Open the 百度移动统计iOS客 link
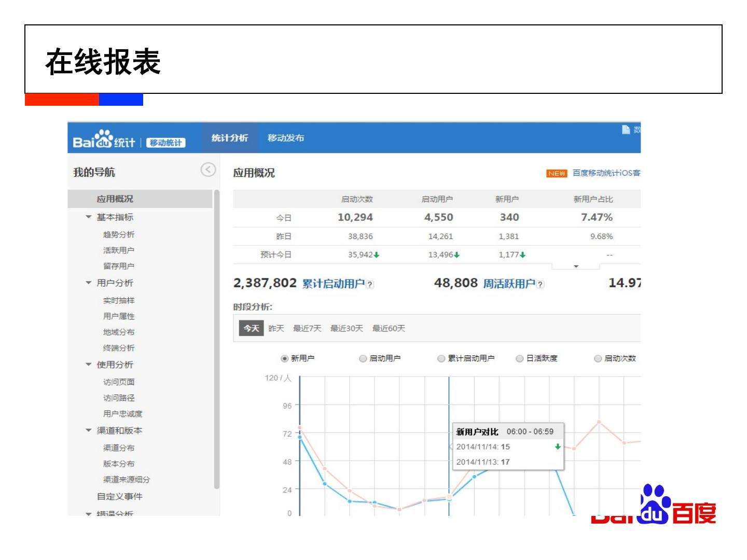This screenshot has width=747, height=560. point(606,173)
